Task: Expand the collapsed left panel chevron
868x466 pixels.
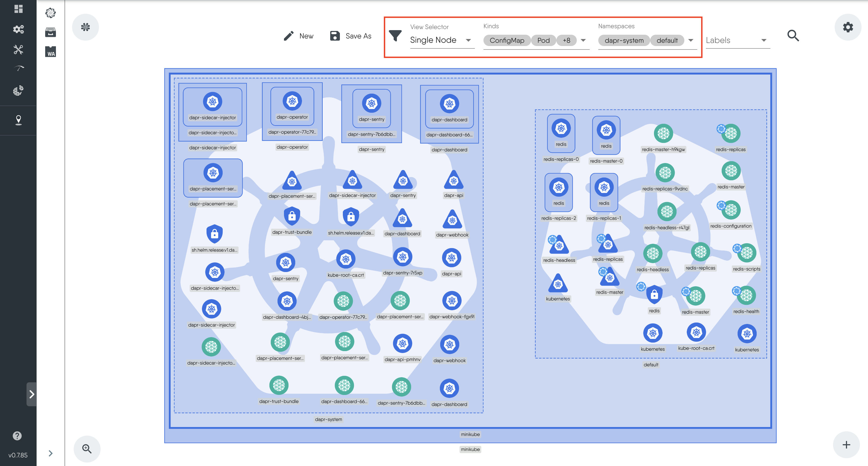Action: click(x=31, y=394)
